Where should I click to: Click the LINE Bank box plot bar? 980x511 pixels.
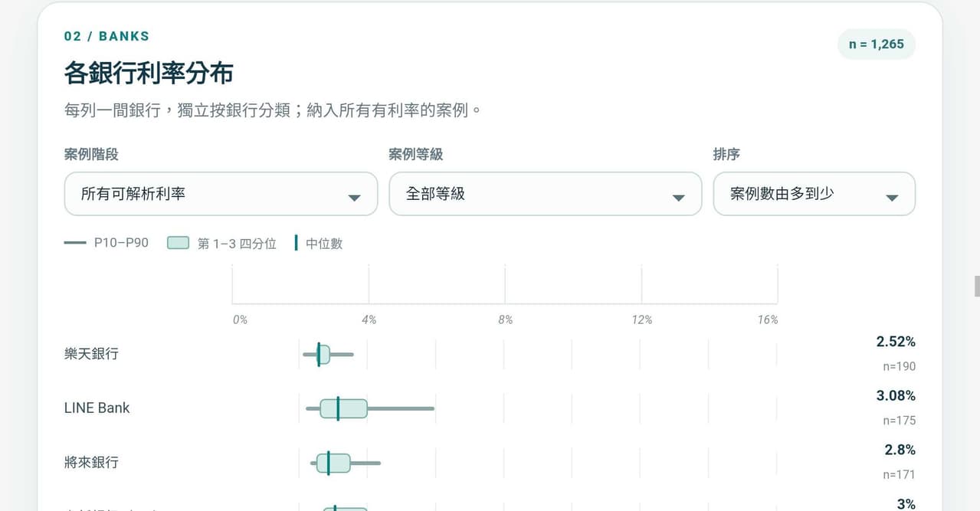370,408
